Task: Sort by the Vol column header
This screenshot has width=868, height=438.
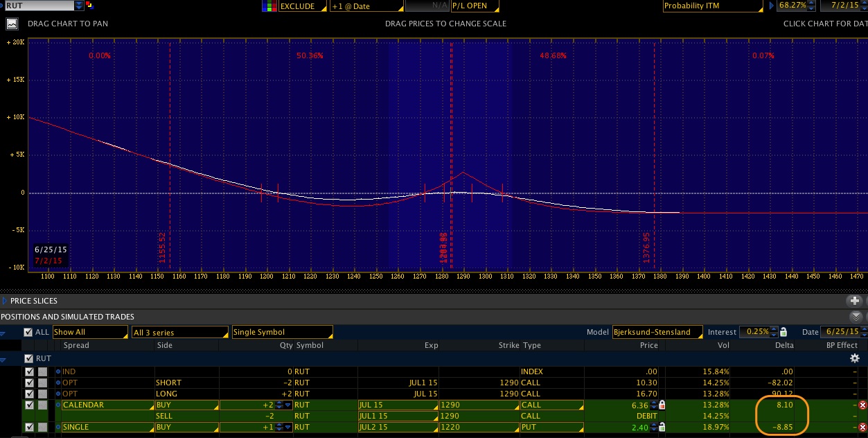Action: click(723, 345)
